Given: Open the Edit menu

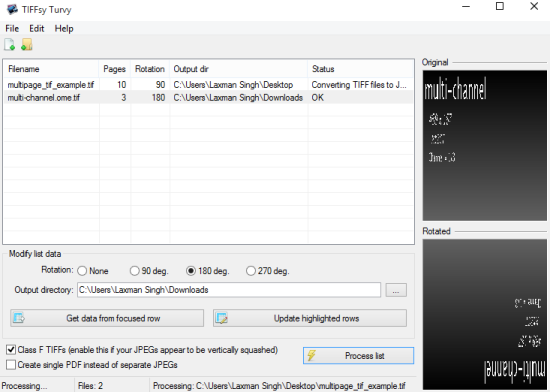Looking at the screenshot, I should point(36,28).
